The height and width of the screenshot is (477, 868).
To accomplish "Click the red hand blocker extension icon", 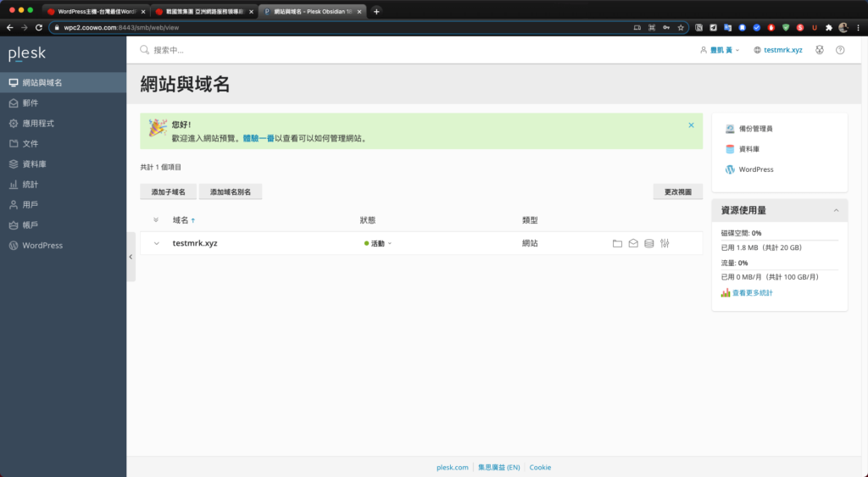I will point(771,28).
